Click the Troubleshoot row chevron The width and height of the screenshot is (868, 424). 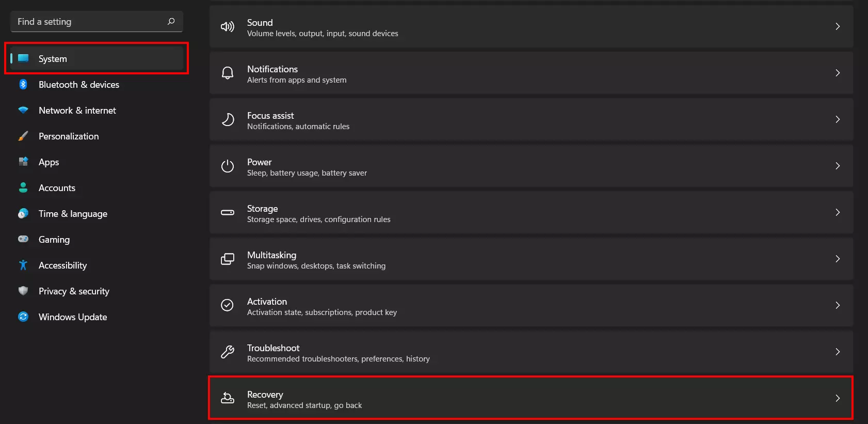click(838, 352)
